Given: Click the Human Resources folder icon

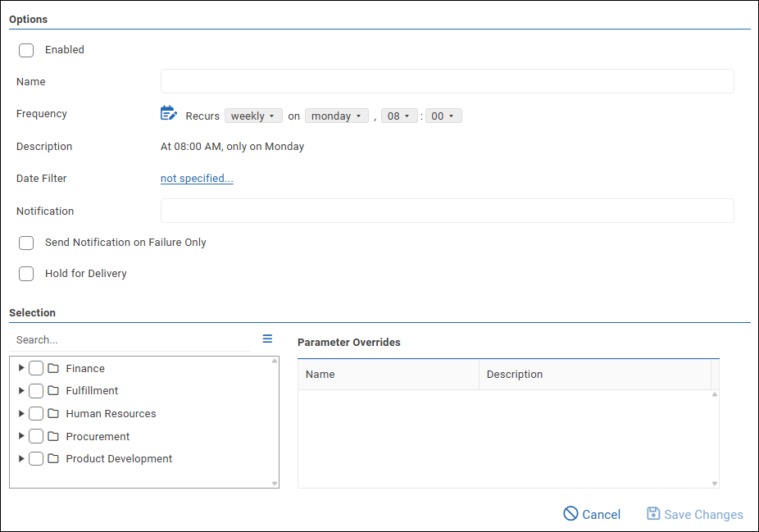Looking at the screenshot, I should [53, 413].
